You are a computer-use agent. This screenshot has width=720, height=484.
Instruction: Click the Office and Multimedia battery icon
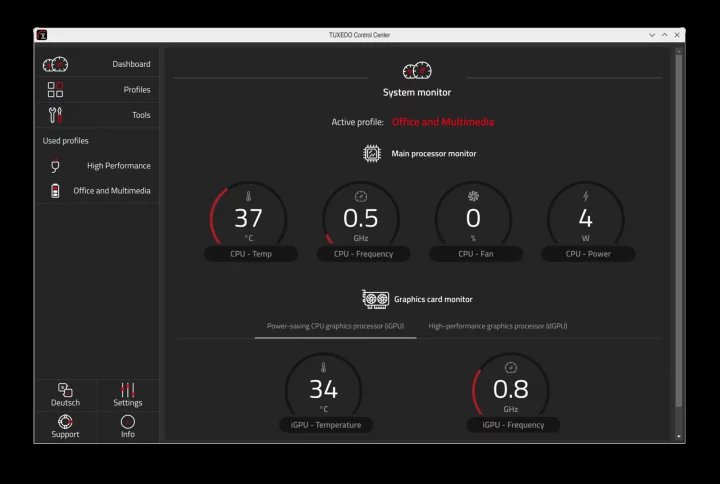55,191
